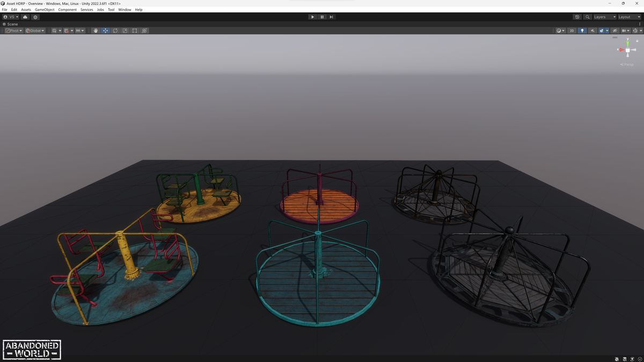The width and height of the screenshot is (644, 362).
Task: Open the Jobs menu
Action: pos(100,10)
